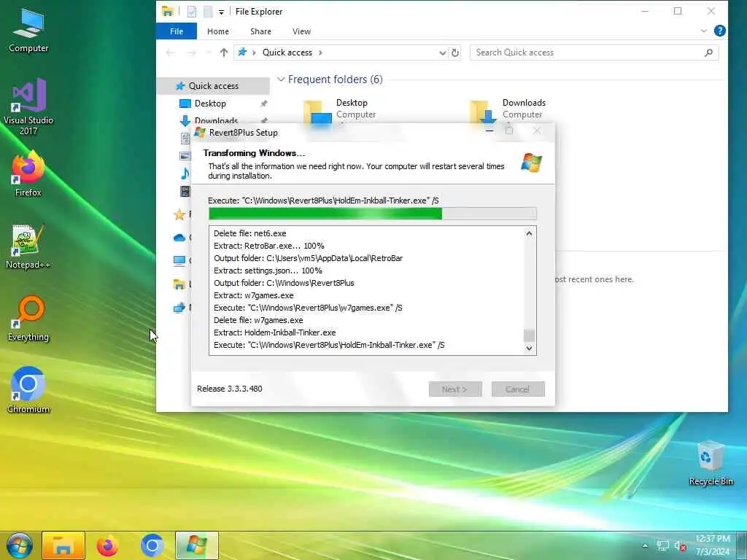Switch to the View ribbon tab
The height and width of the screenshot is (560, 747).
pyautogui.click(x=301, y=31)
